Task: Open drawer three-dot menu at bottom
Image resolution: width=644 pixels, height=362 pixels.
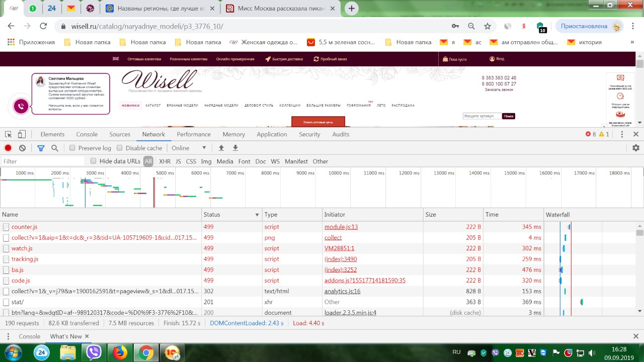Action: (8, 336)
